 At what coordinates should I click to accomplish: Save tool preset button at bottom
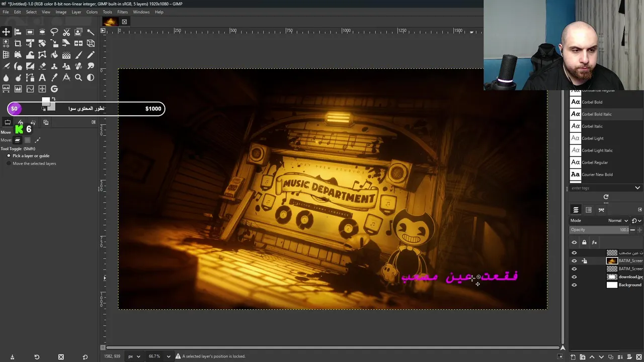click(12, 357)
